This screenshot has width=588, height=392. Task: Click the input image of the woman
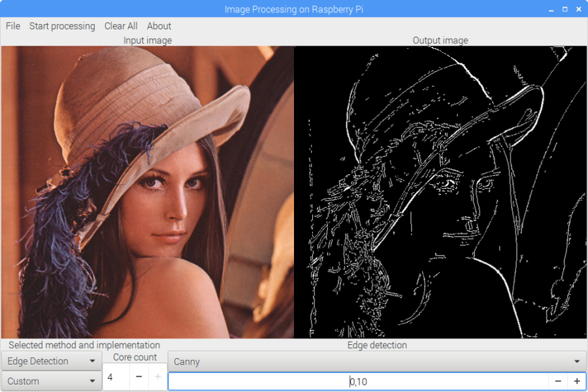[x=148, y=192]
